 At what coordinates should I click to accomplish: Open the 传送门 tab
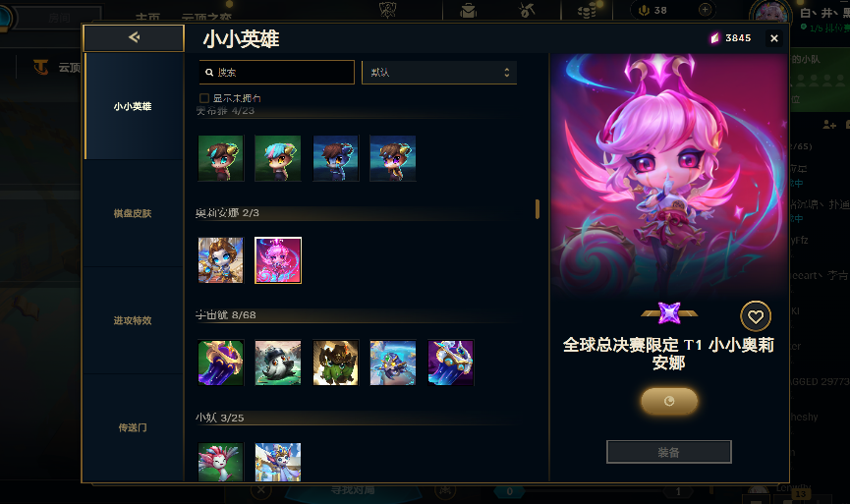[133, 427]
